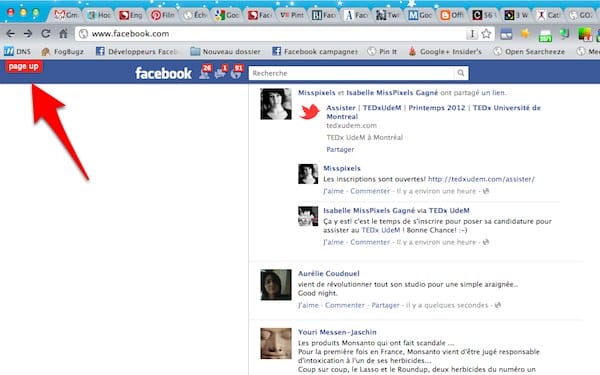Open the Misspixels profile picture at the post top
This screenshot has width=600, height=375.
(x=276, y=104)
